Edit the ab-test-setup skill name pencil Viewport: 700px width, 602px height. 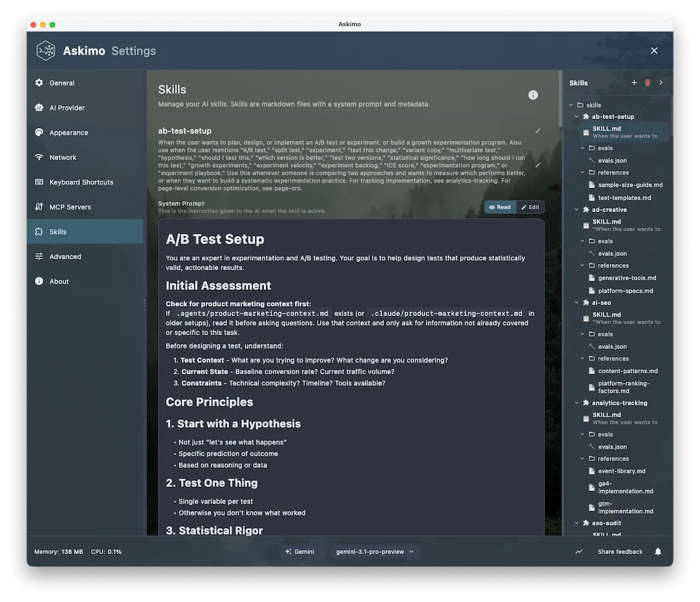coord(538,131)
